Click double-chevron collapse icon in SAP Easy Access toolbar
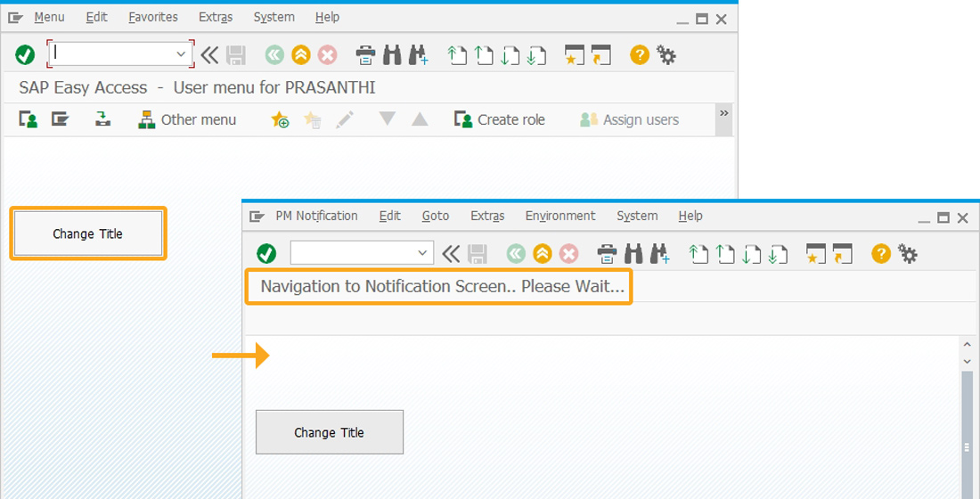The image size is (980, 499). 209,55
